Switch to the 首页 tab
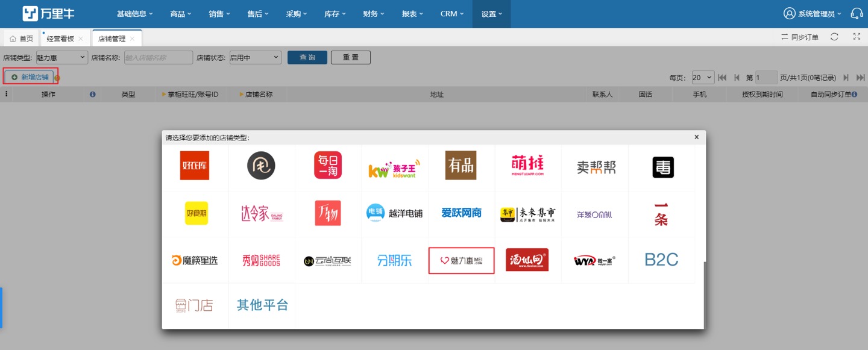This screenshot has height=350, width=868. click(21, 38)
